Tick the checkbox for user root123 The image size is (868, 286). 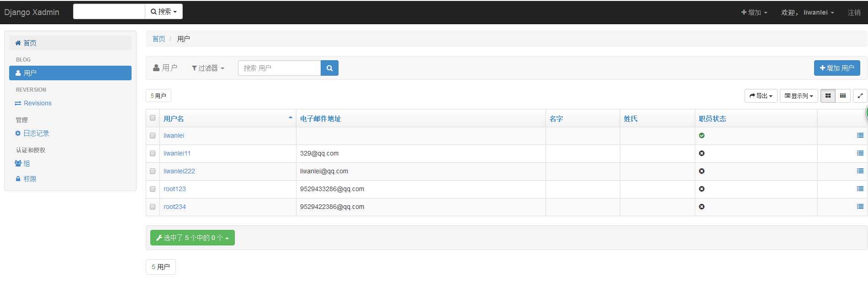[x=153, y=189]
